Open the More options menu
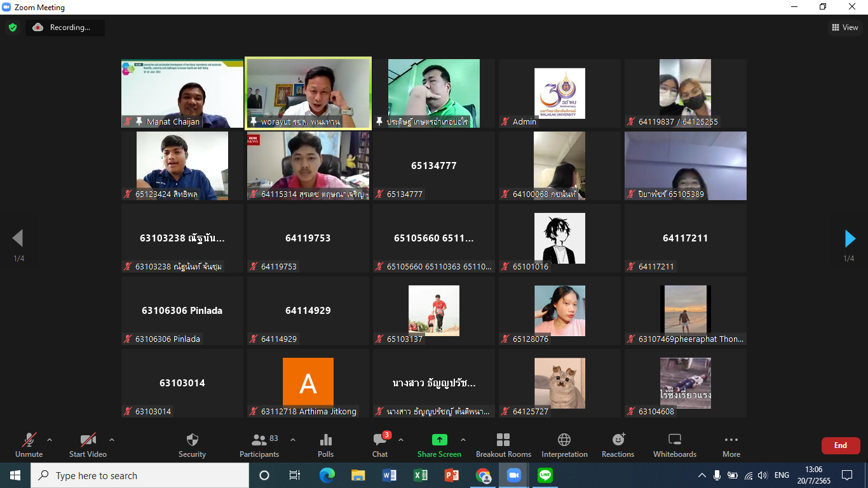Screen dimensions: 868x488 (731, 445)
